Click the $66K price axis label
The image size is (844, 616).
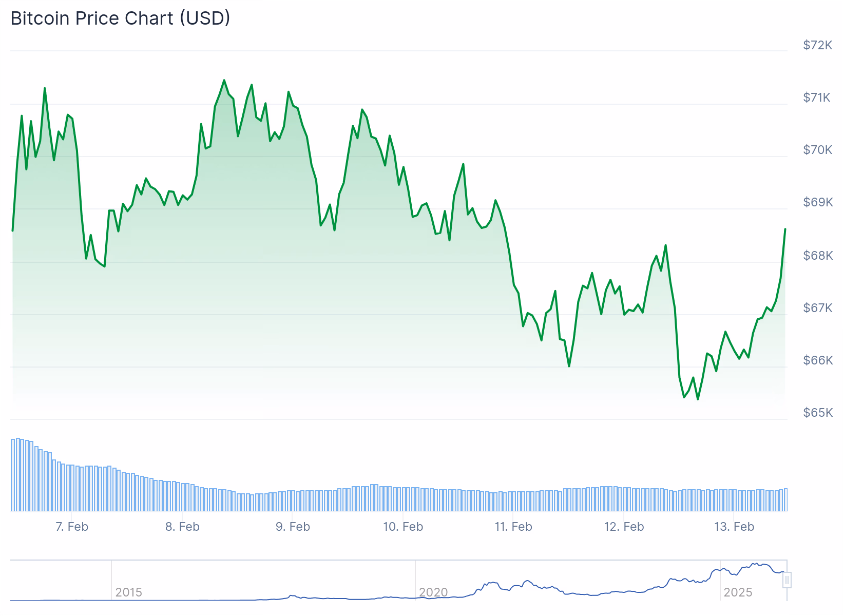(x=817, y=360)
